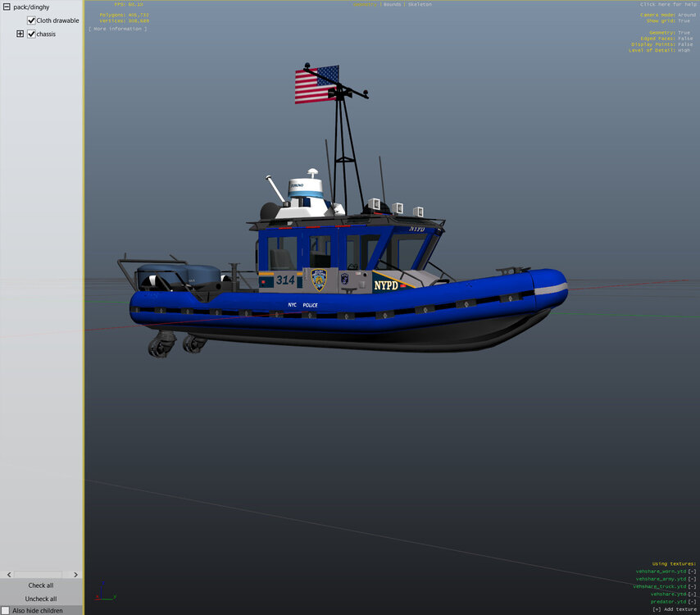Select the pack/dinghy tree label
Screen dimensions: 700x615
click(x=31, y=7)
